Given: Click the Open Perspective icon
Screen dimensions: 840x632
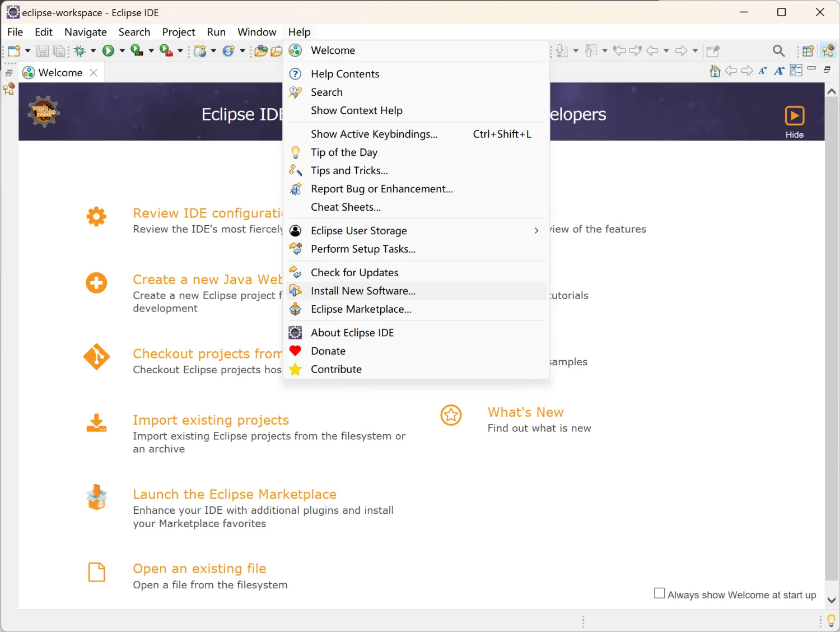Looking at the screenshot, I should tap(808, 51).
